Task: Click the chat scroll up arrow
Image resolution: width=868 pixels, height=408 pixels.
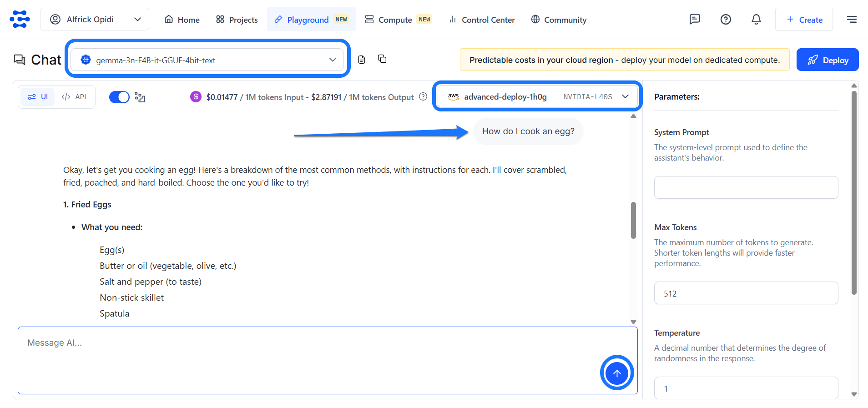Action: coord(633,116)
